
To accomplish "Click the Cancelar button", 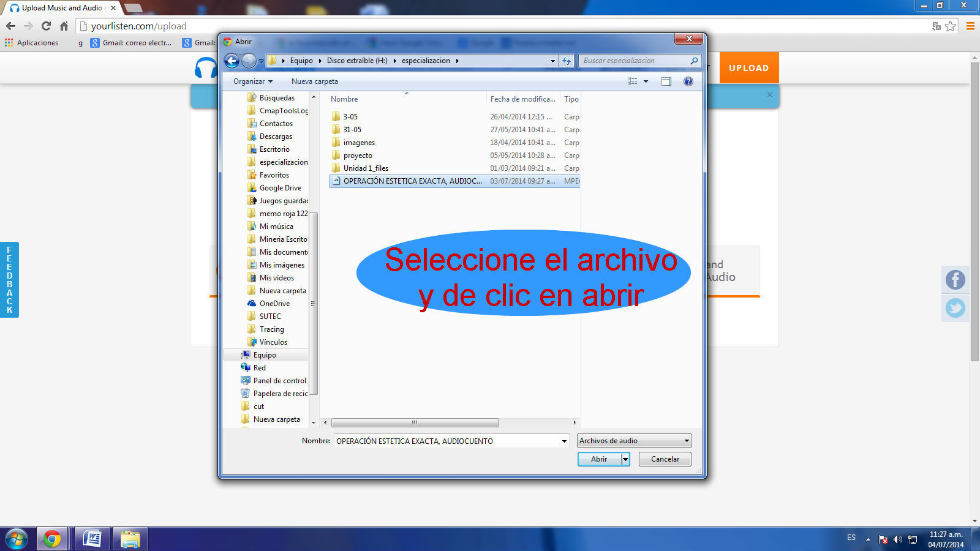I will [x=665, y=459].
